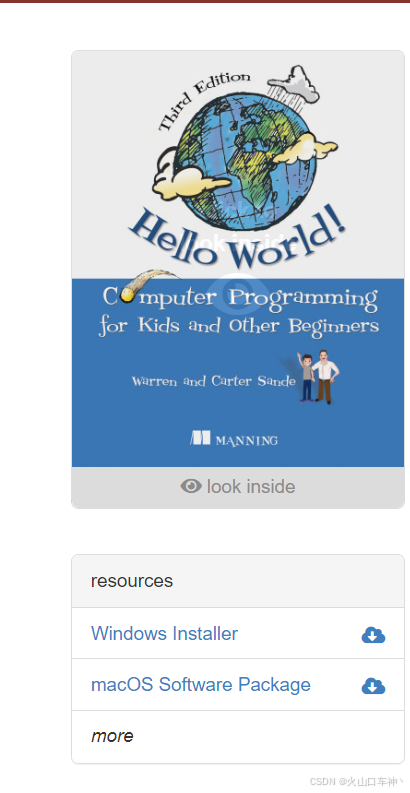
Task: Click the macOS package cloud download icon
Action: [373, 686]
